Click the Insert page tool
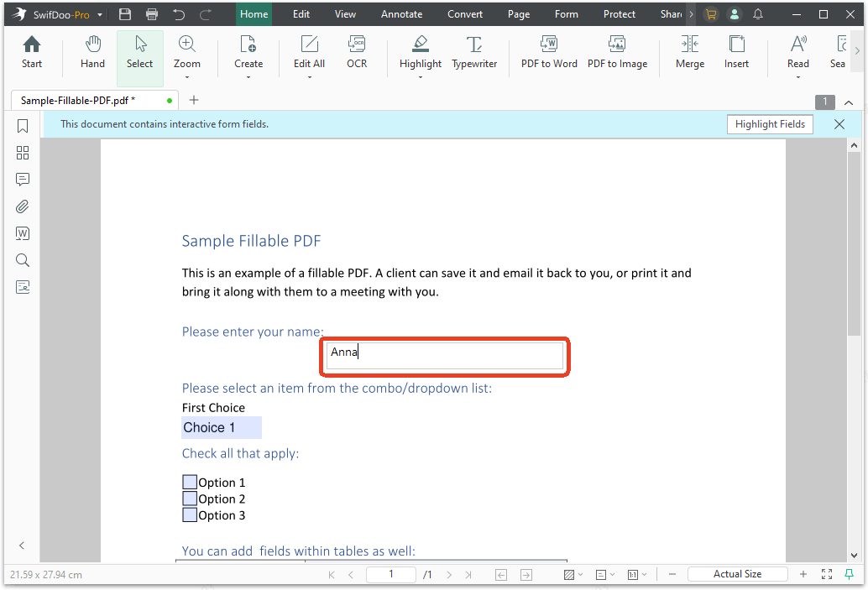The width and height of the screenshot is (868, 590). (x=736, y=53)
